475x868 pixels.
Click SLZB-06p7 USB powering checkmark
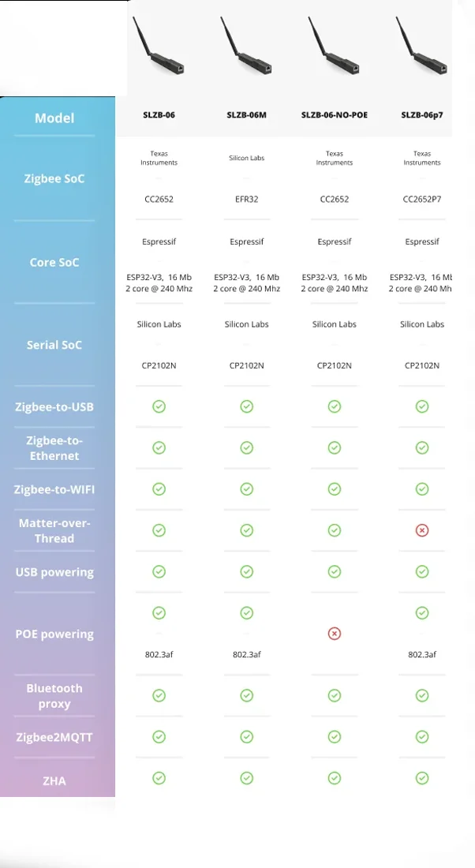pyautogui.click(x=422, y=571)
